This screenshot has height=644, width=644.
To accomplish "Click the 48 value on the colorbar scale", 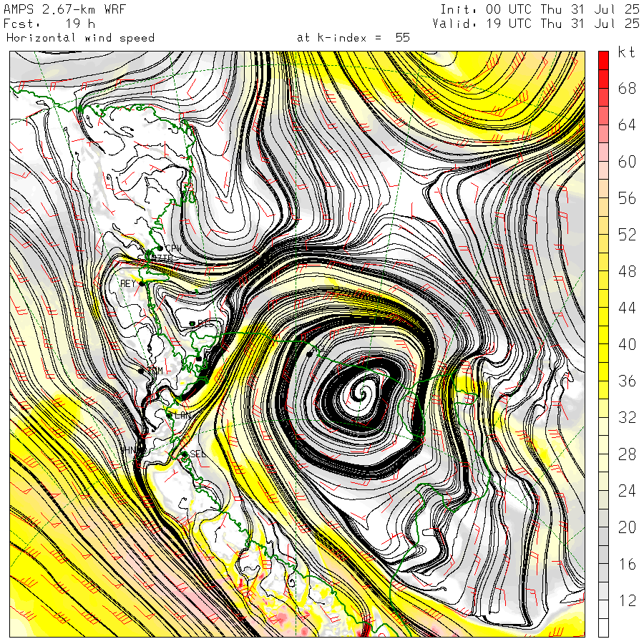I will coord(627,271).
